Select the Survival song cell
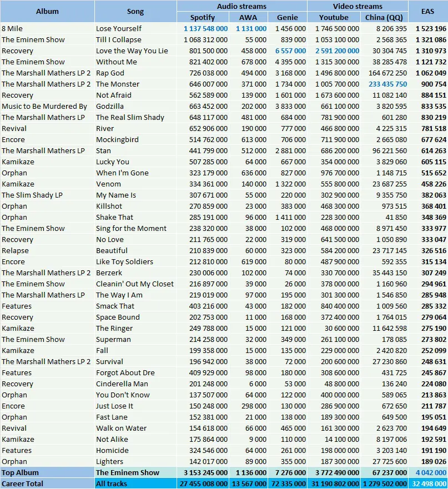448x489 pixels. pos(135,362)
